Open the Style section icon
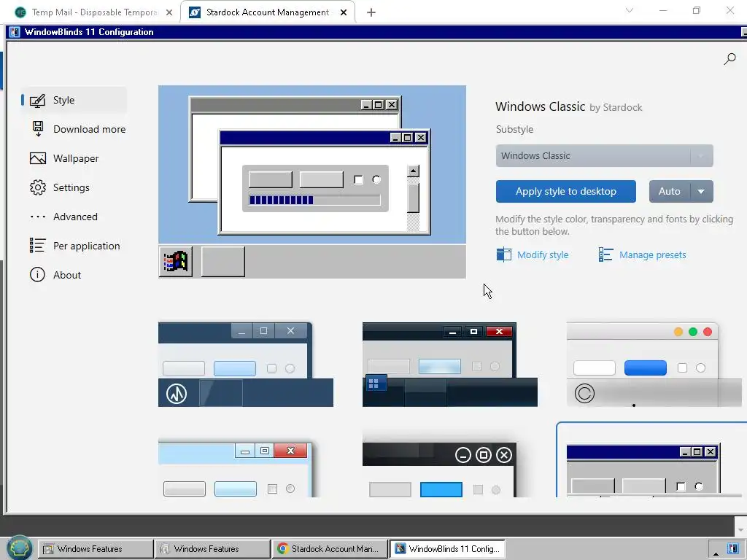Screen dimensions: 747x560 38,101
